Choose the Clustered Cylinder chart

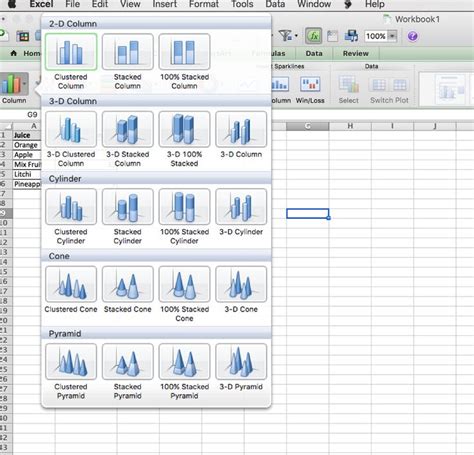(x=71, y=207)
